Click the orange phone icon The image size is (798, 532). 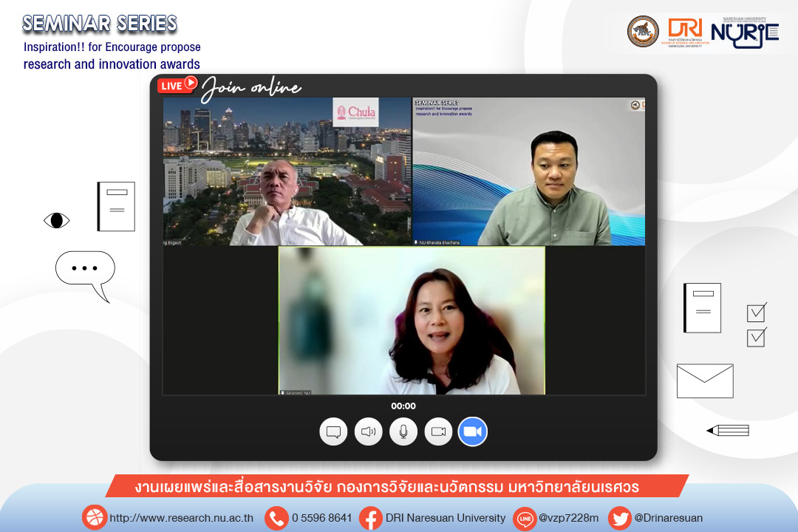click(x=277, y=518)
